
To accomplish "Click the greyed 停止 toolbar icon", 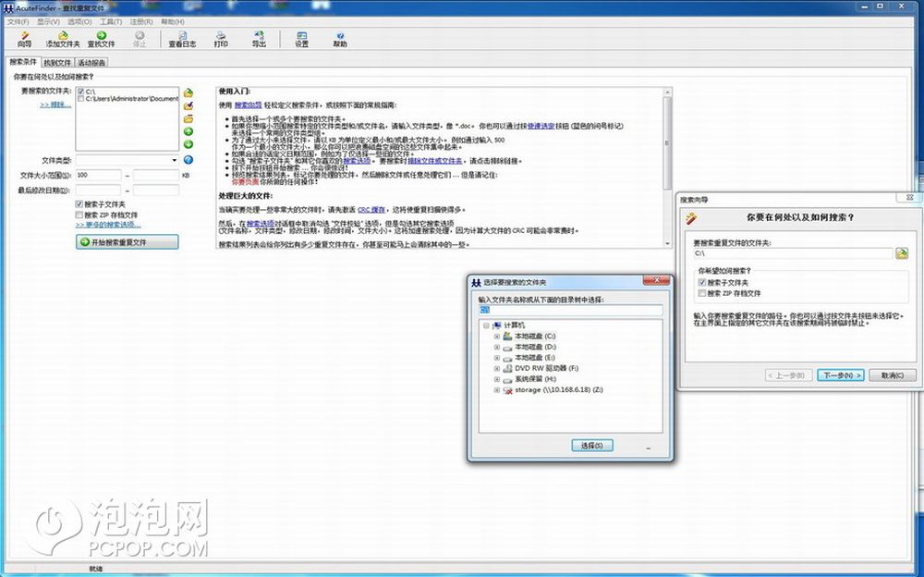I will (x=140, y=40).
